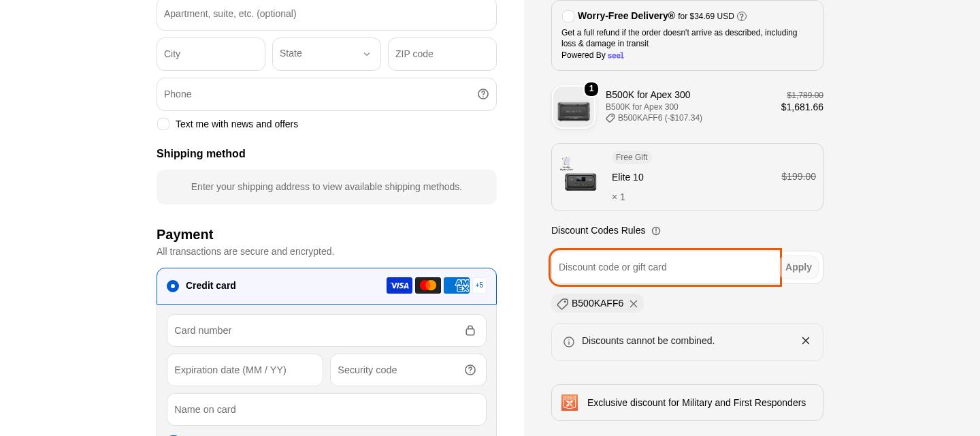Click the Card number field

(327, 330)
